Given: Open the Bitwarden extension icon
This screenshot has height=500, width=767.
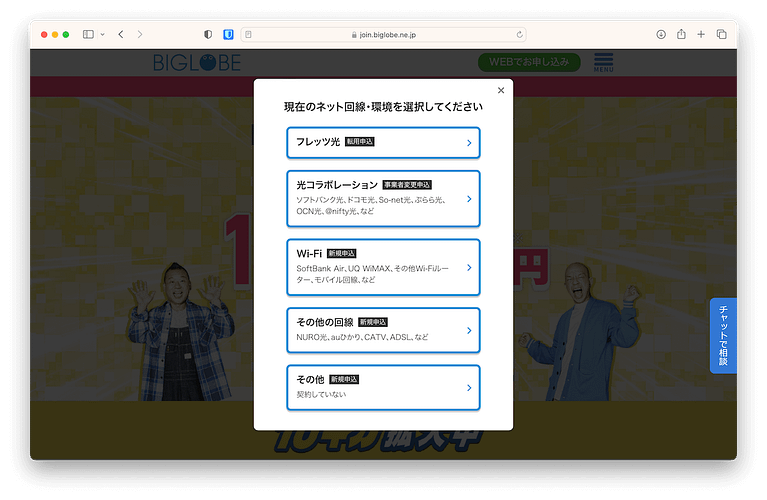Looking at the screenshot, I should [229, 34].
